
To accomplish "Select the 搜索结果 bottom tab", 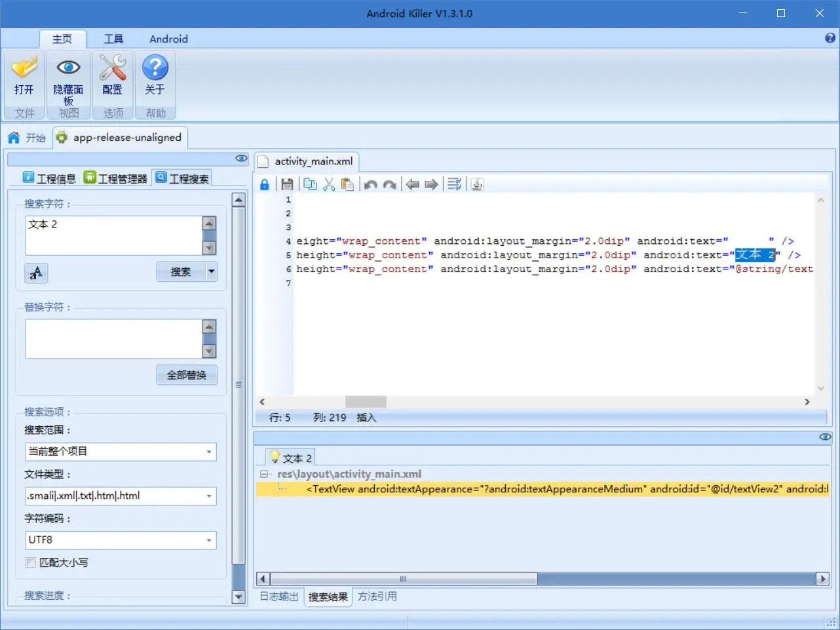I will click(328, 597).
